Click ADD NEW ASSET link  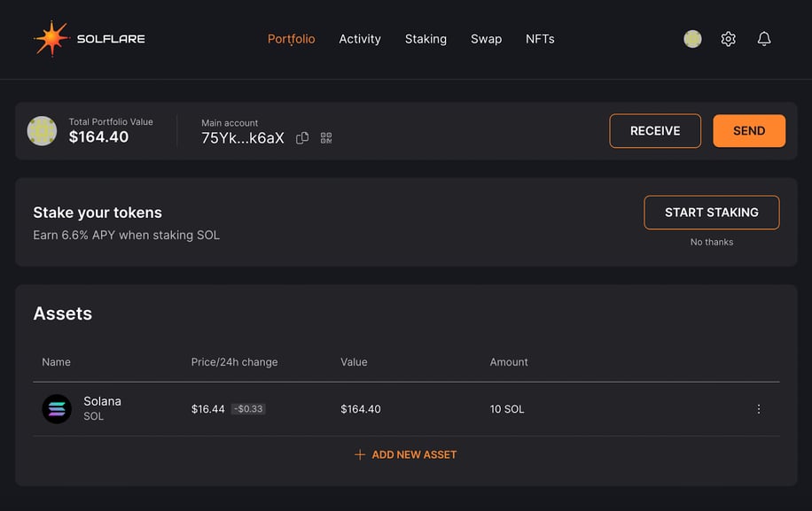point(414,454)
